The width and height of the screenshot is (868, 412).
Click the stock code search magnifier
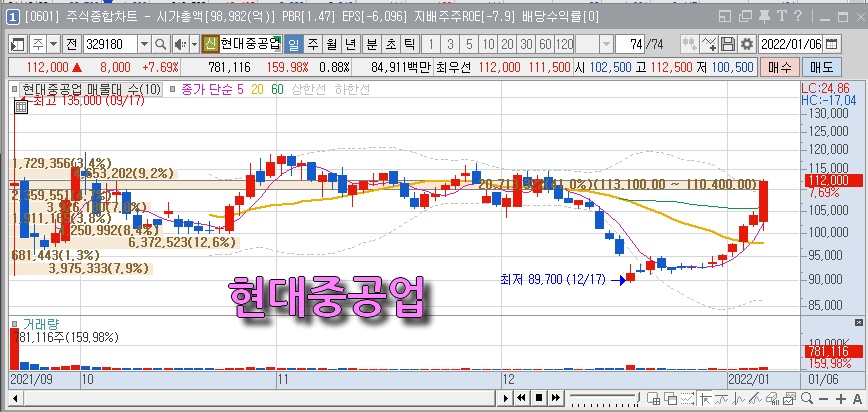click(x=160, y=44)
